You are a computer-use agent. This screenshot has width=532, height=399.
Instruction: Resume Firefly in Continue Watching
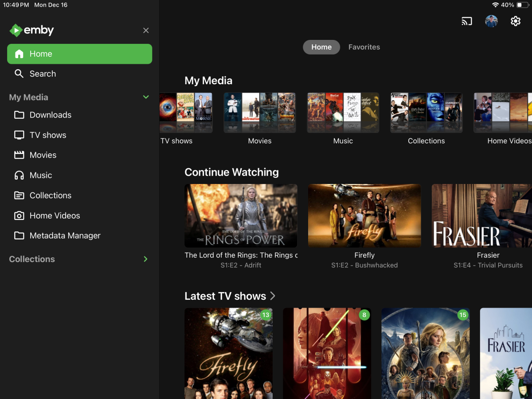(x=364, y=216)
